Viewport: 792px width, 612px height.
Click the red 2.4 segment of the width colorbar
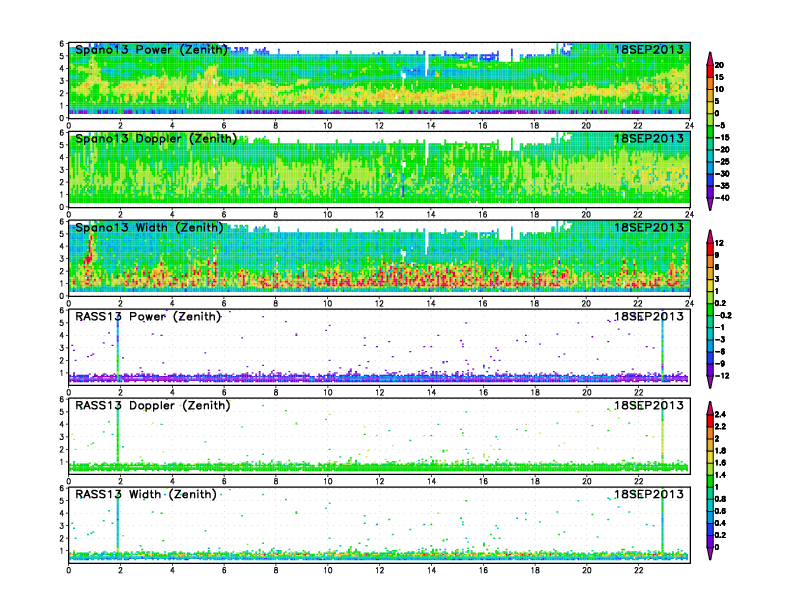[710, 420]
